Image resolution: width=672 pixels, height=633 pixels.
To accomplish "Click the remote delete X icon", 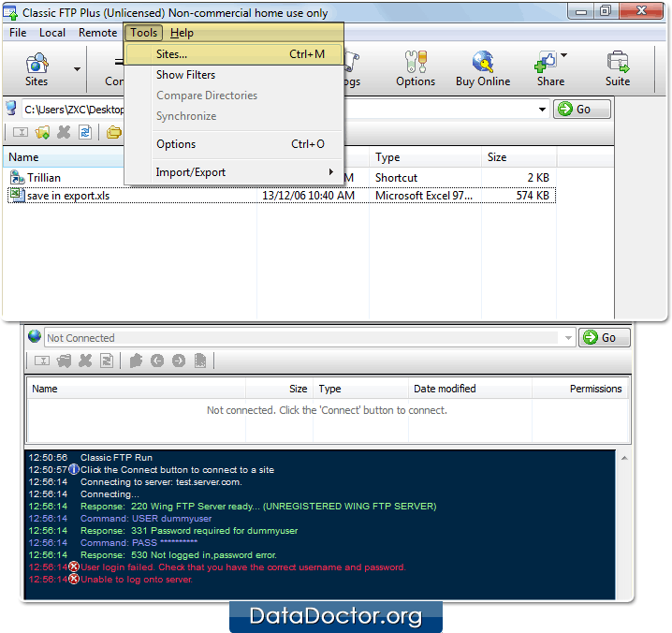I will (85, 361).
